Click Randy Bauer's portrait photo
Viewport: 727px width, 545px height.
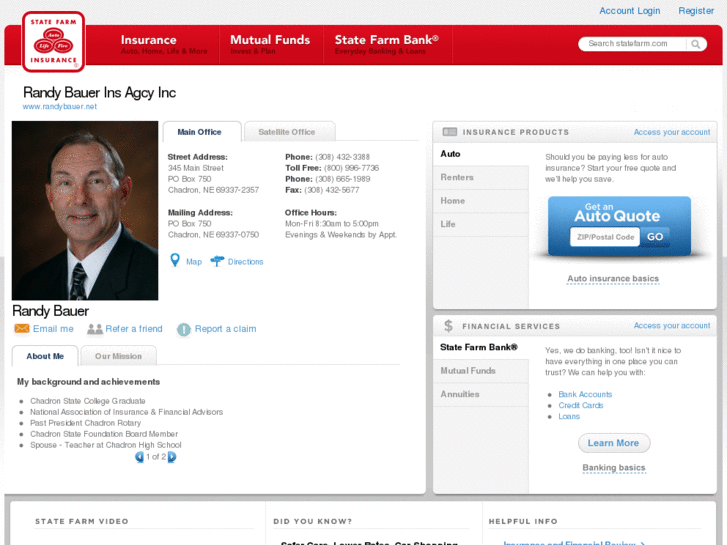tap(85, 211)
